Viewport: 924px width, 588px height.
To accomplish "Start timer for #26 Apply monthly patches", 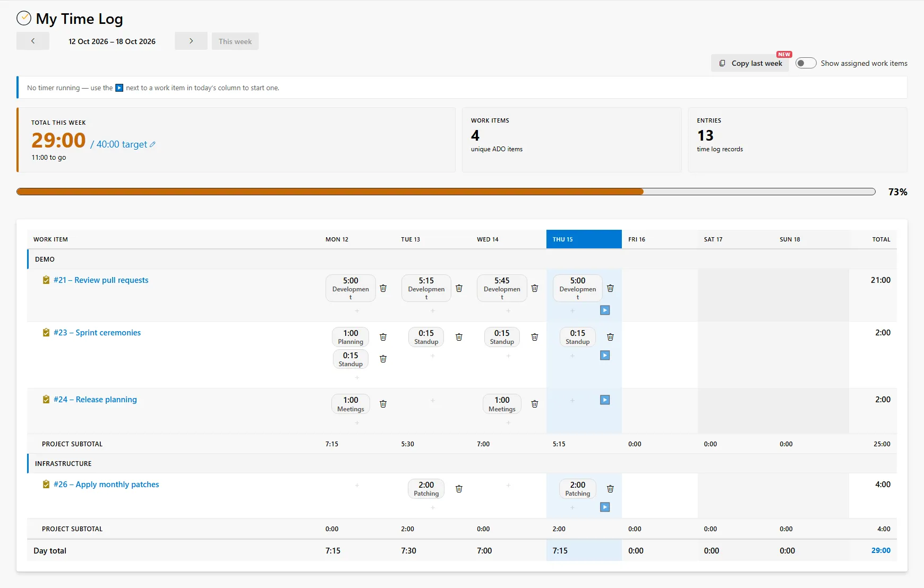I will coord(605,507).
